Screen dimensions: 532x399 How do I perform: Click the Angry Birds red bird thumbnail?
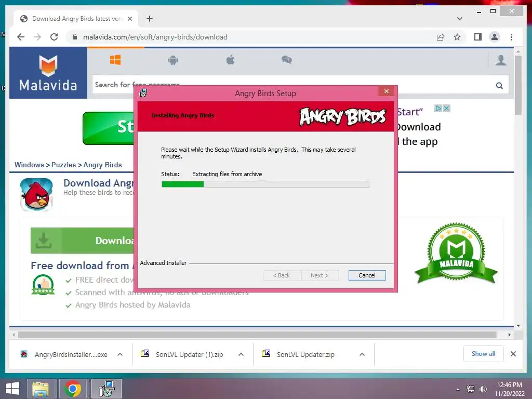pos(37,194)
